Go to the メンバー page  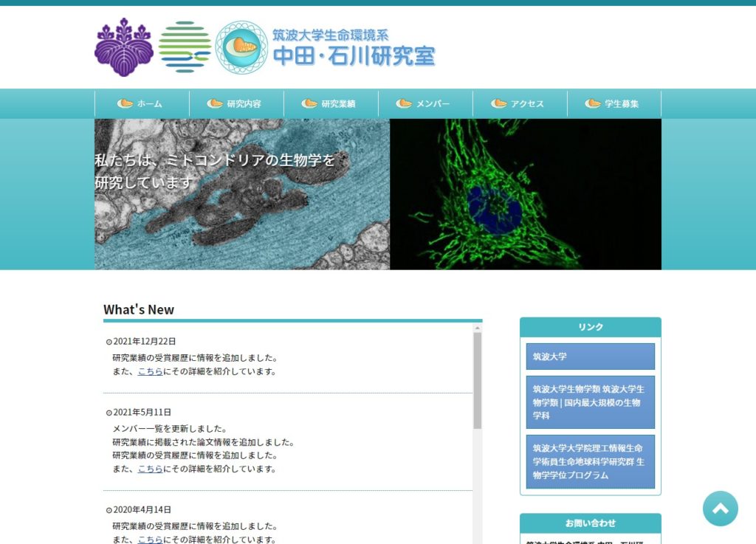pyautogui.click(x=425, y=103)
